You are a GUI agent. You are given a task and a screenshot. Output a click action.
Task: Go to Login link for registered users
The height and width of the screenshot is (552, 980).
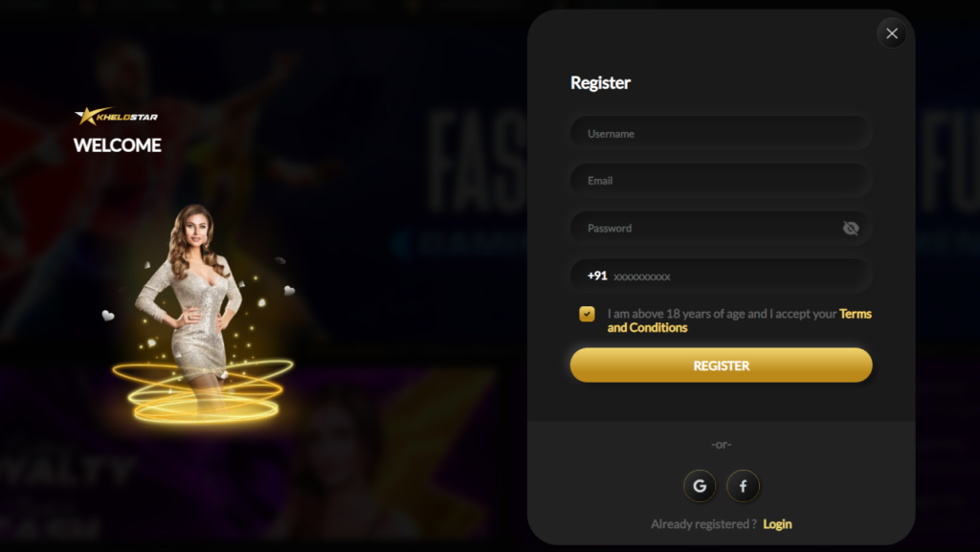(x=777, y=524)
